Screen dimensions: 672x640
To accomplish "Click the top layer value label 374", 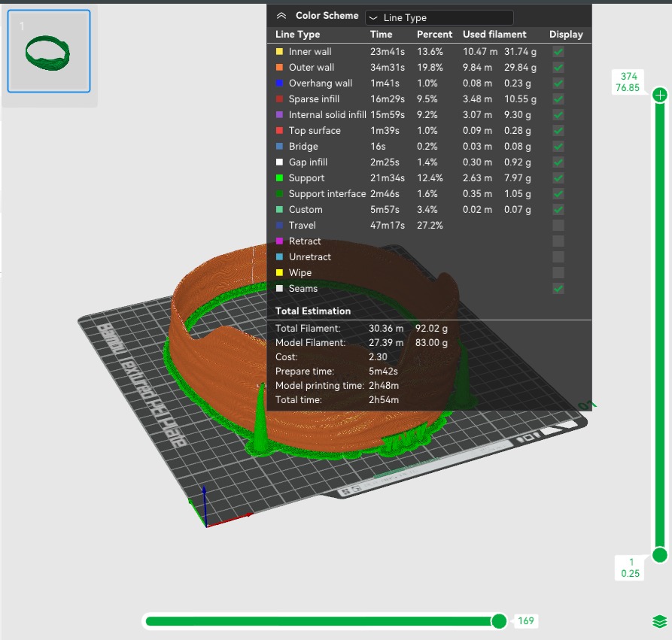I will [x=628, y=76].
